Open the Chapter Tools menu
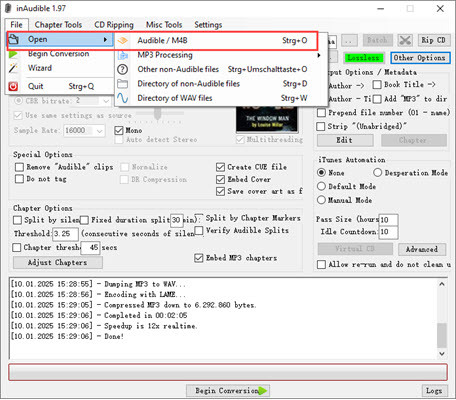This screenshot has height=400, width=456. pyautogui.click(x=58, y=25)
